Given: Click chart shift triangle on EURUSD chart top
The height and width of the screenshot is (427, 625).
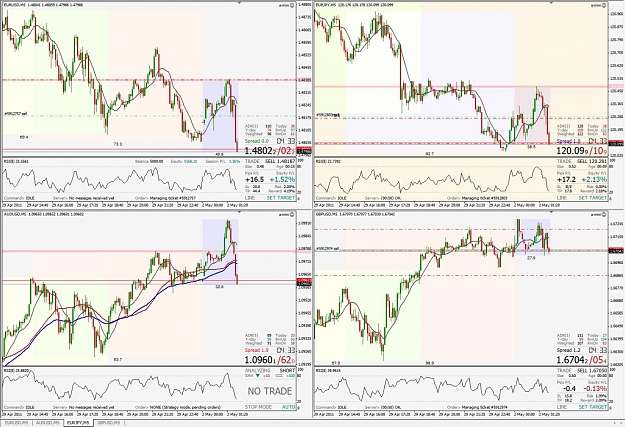Looking at the screenshot, I should tap(239, 2).
